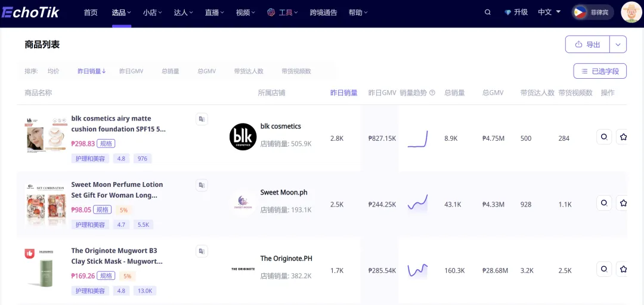Click the red thumbs-up badge on Originote
The width and height of the screenshot is (644, 305).
(x=29, y=254)
